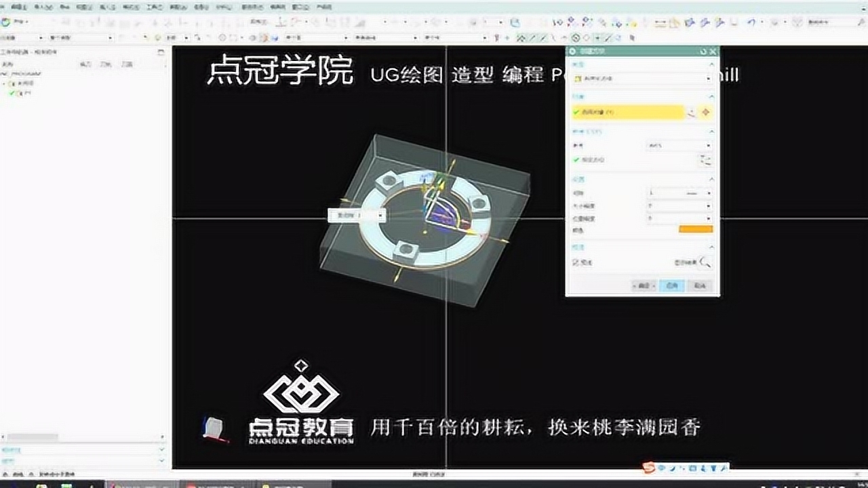Open the Reference dropdown showing WCS
The image size is (868, 488).
coord(679,146)
